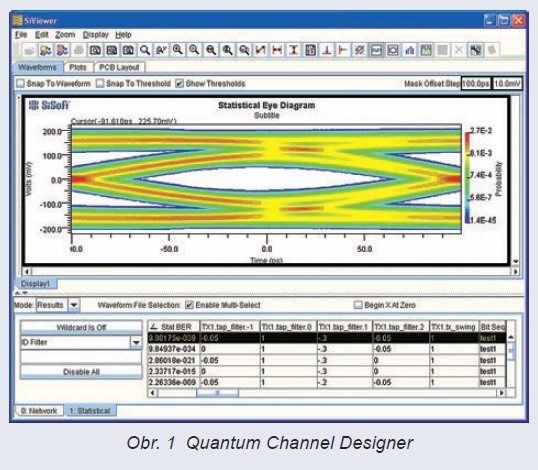Uncheck Show Thresholds
Image resolution: width=538 pixels, height=470 pixels.
tap(179, 83)
